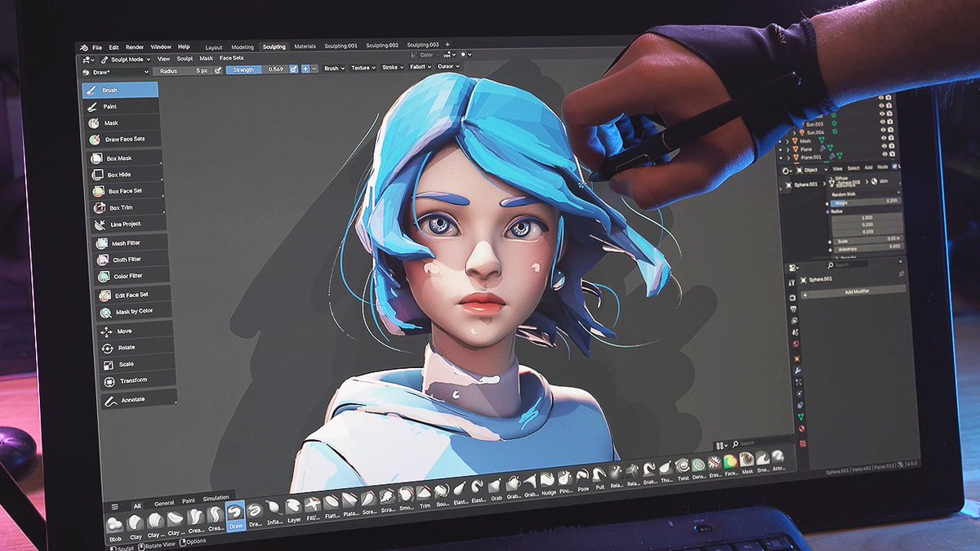980x551 pixels.
Task: Open the File menu
Action: pyautogui.click(x=97, y=47)
